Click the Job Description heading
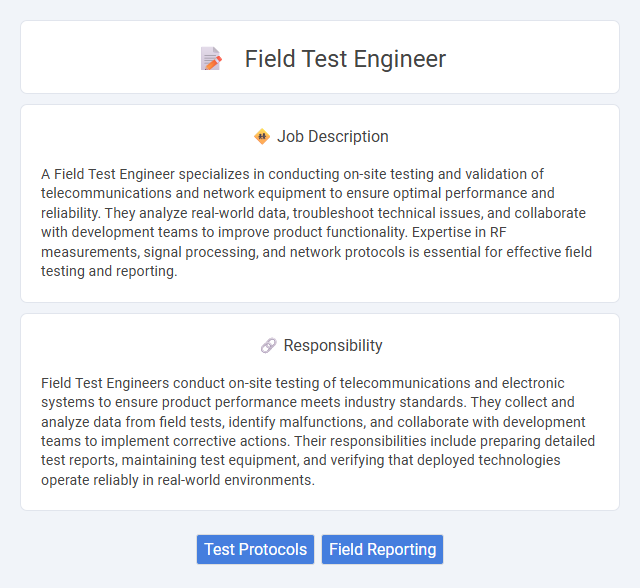640x588 pixels. pos(333,136)
